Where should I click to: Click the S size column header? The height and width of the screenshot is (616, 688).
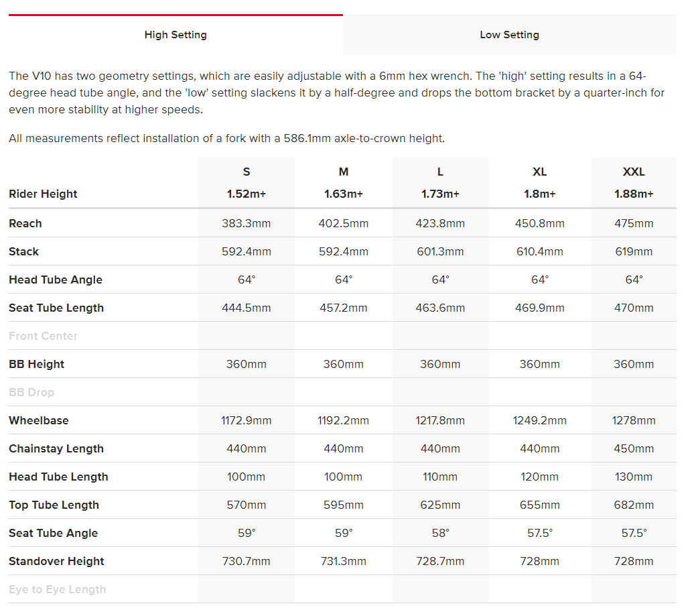pos(247,172)
